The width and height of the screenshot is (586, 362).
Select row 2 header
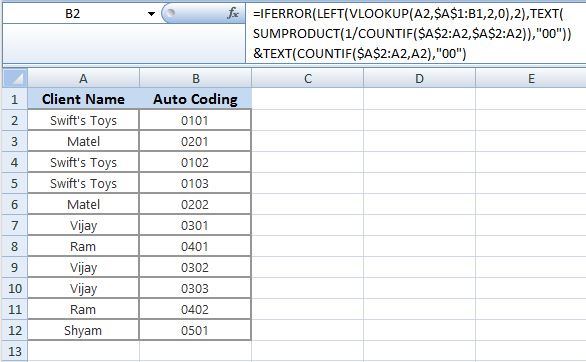15,120
